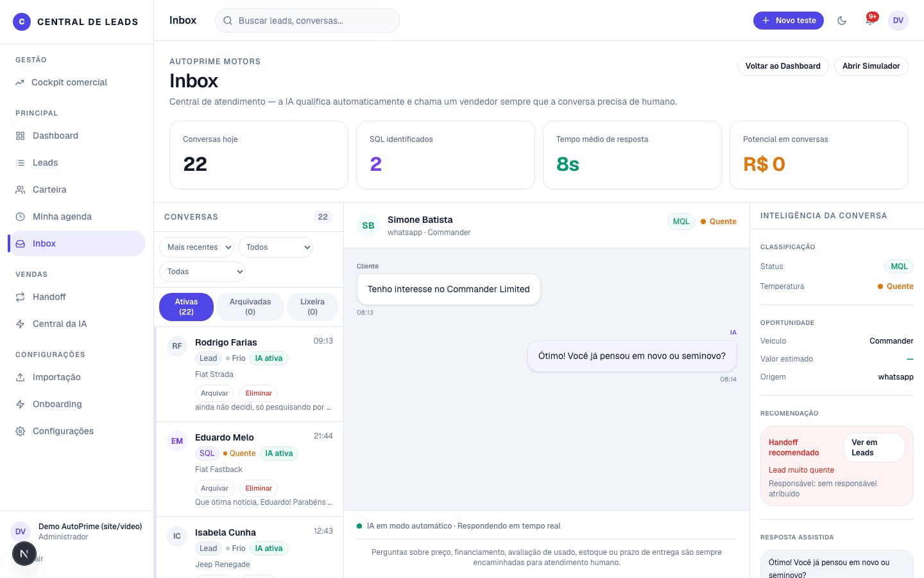Click the MQL status badge in Classificação
The width and height of the screenshot is (924, 578).
point(899,267)
